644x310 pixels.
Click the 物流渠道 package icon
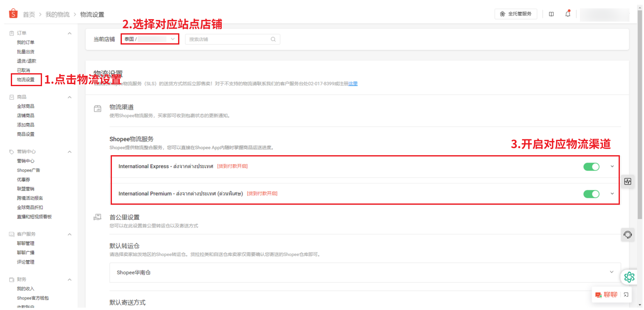pyautogui.click(x=98, y=109)
